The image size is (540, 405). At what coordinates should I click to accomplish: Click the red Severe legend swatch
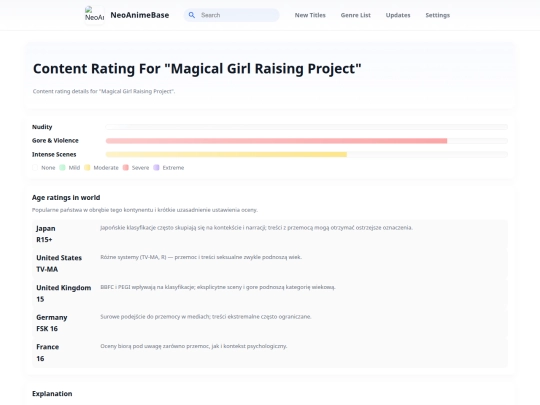126,168
